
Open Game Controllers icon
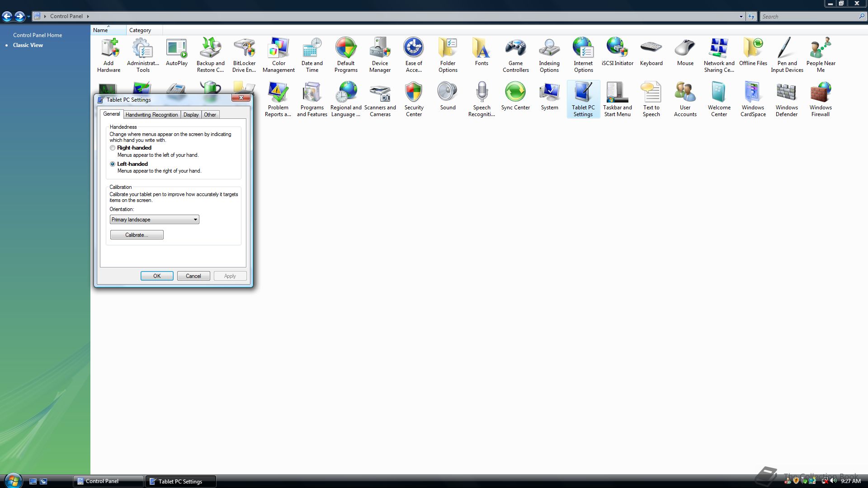[x=516, y=55]
